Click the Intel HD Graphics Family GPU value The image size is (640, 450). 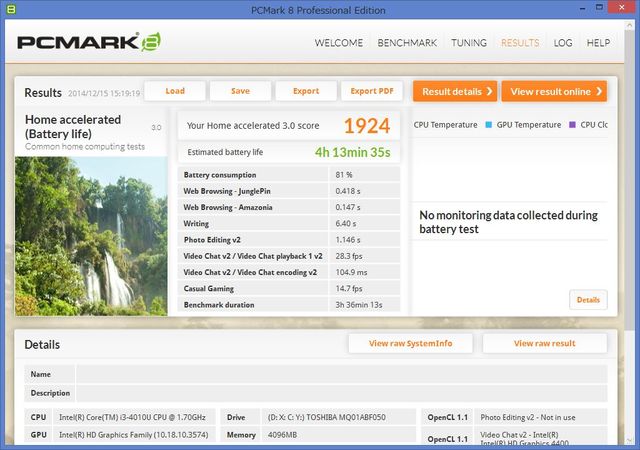(133, 435)
